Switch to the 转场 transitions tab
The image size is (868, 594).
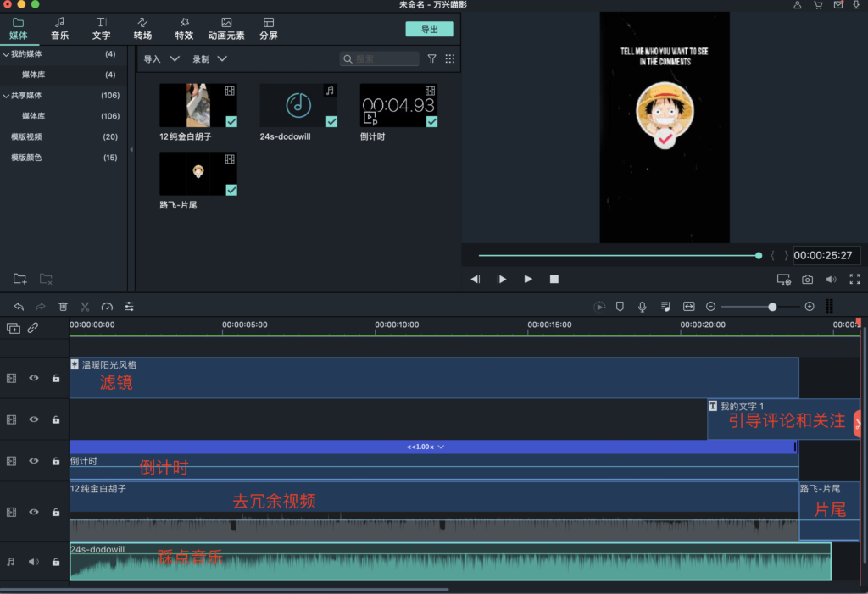tap(142, 29)
